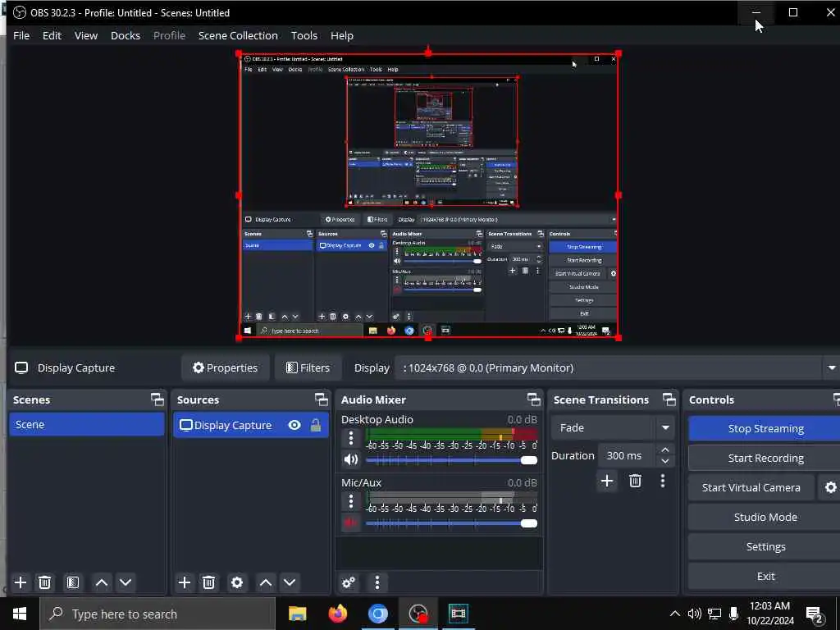Viewport: 840px width, 630px height.
Task: Open Audio Mixer bottom three-dot menu
Action: [377, 582]
